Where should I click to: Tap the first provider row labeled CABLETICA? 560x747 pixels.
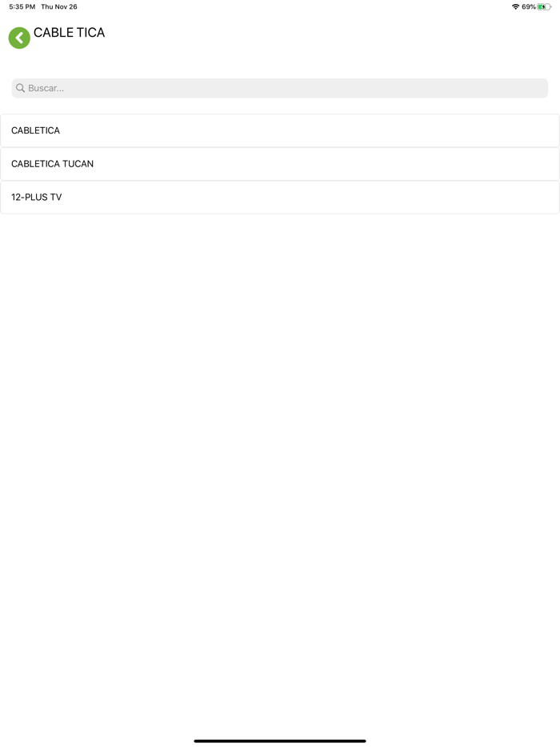[x=280, y=130]
